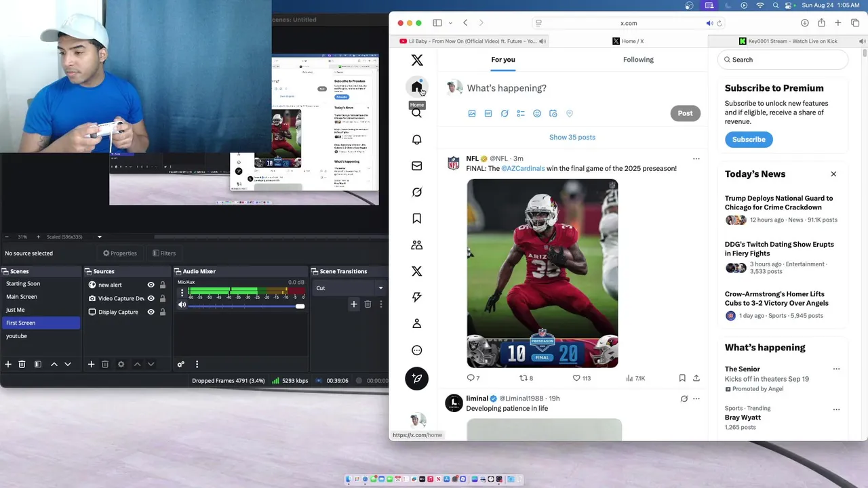Open Grok in the X sidebar
This screenshot has width=868, height=488.
point(416,192)
